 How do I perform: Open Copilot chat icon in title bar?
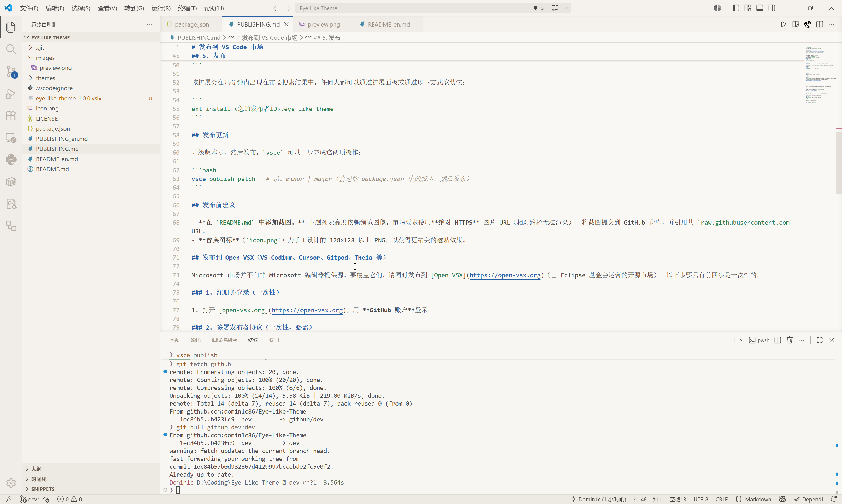(555, 8)
